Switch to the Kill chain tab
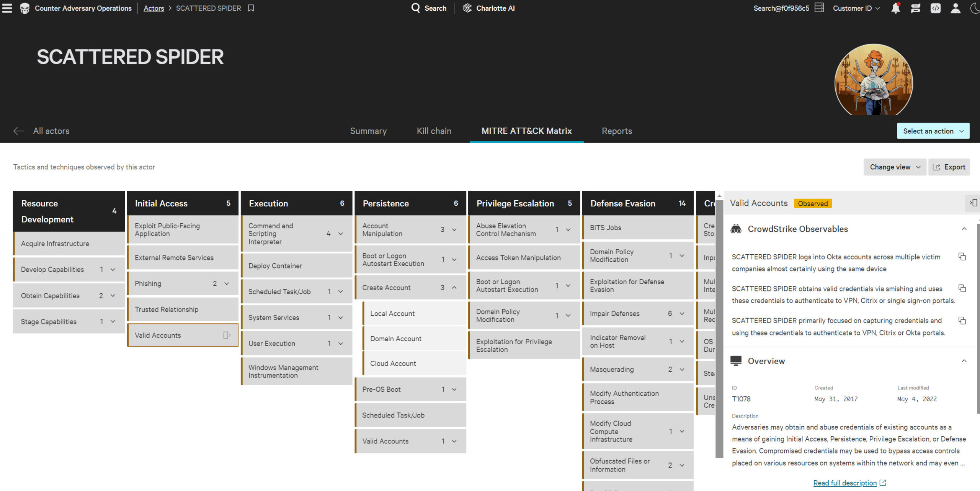Image resolution: width=980 pixels, height=491 pixels. pyautogui.click(x=434, y=131)
